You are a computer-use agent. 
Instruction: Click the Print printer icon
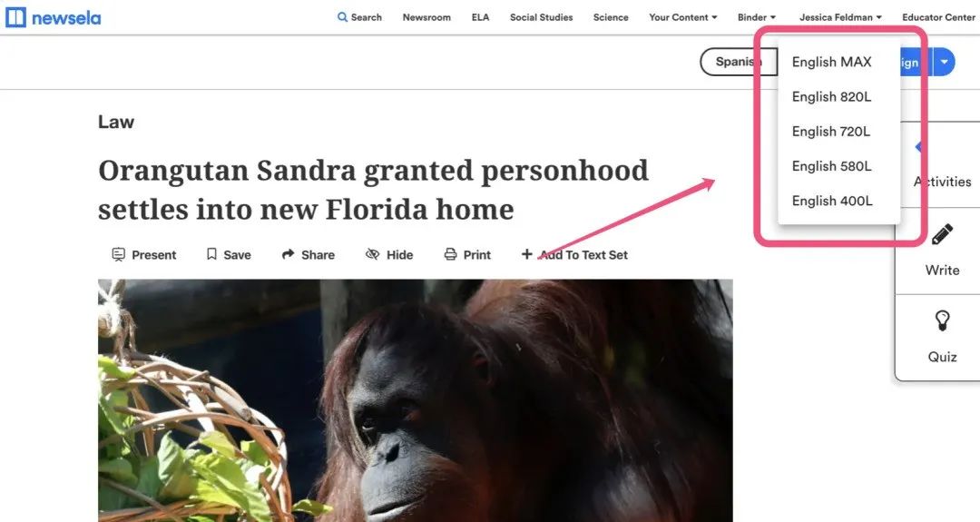point(450,254)
